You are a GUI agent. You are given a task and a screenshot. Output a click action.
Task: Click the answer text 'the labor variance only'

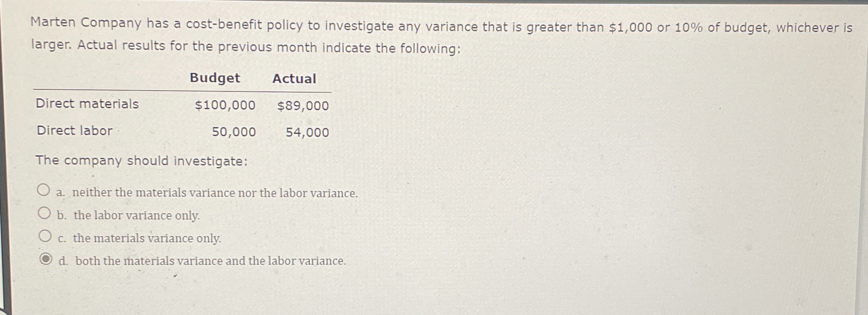point(136,216)
